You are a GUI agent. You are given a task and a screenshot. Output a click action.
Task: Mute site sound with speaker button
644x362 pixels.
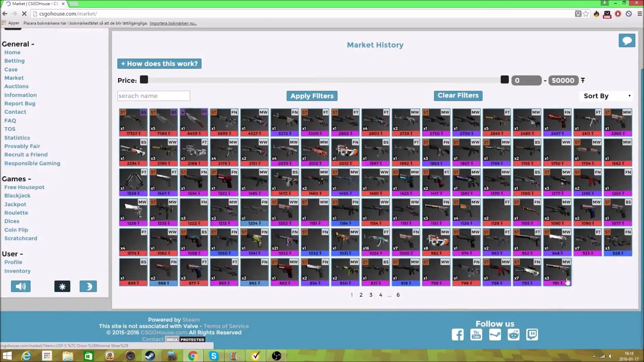pyautogui.click(x=21, y=286)
